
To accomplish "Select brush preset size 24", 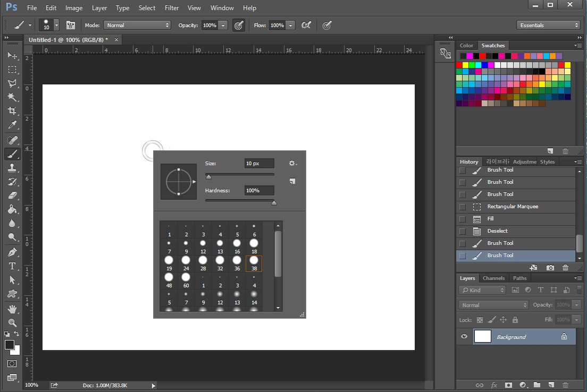I will click(186, 263).
